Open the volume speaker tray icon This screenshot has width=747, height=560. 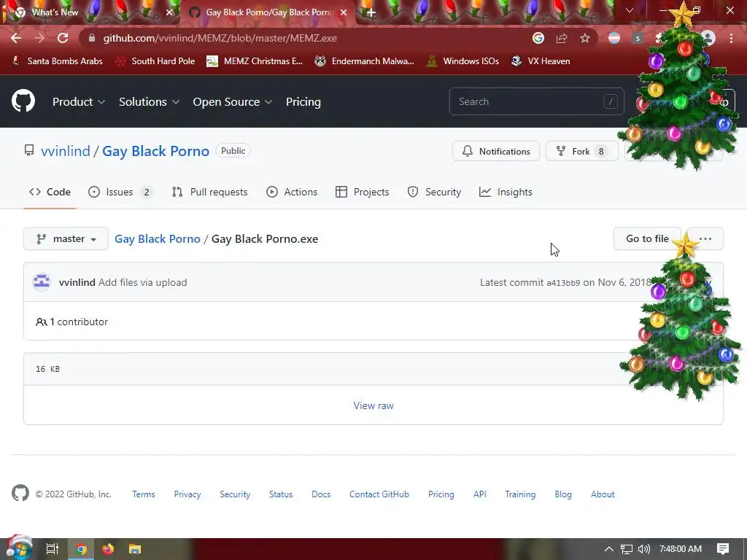643,549
